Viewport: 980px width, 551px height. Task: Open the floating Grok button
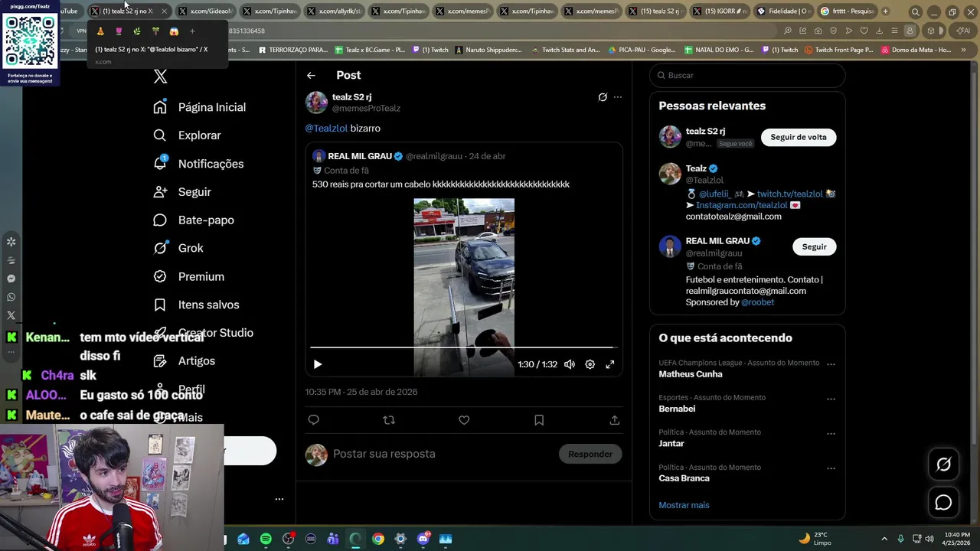(943, 464)
